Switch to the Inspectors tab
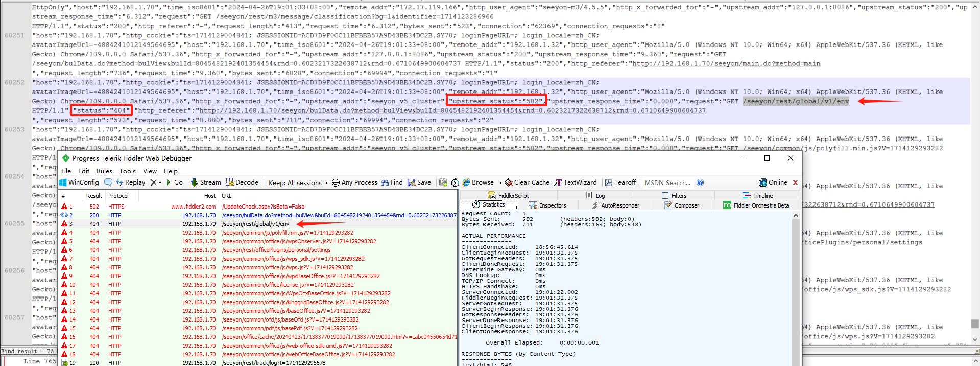 548,205
